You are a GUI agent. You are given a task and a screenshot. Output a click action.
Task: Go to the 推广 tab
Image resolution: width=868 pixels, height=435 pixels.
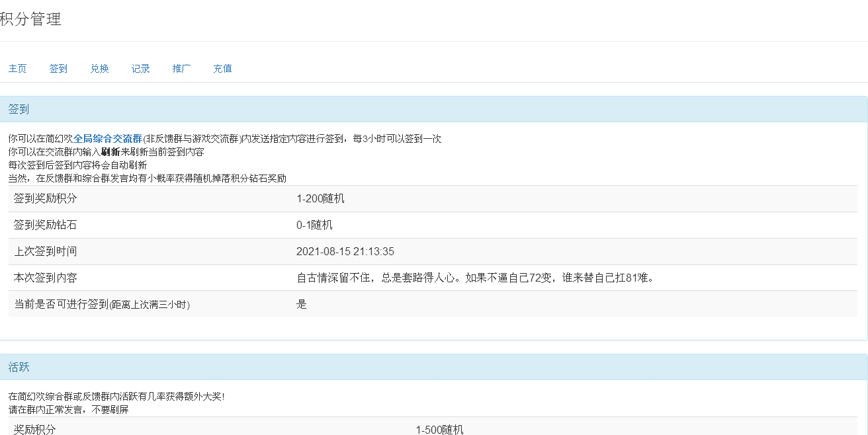click(x=182, y=69)
